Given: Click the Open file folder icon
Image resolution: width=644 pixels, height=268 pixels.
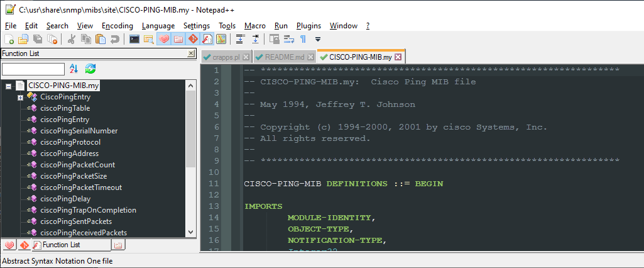Looking at the screenshot, I should 23,39.
